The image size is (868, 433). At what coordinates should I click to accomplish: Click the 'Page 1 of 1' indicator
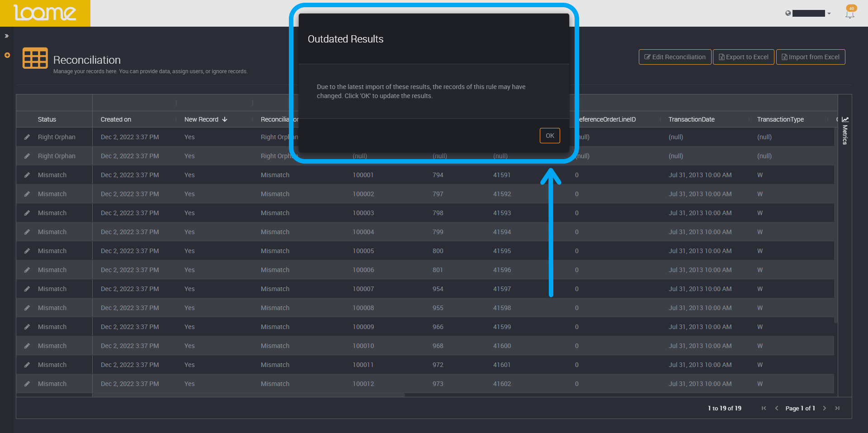coord(800,408)
